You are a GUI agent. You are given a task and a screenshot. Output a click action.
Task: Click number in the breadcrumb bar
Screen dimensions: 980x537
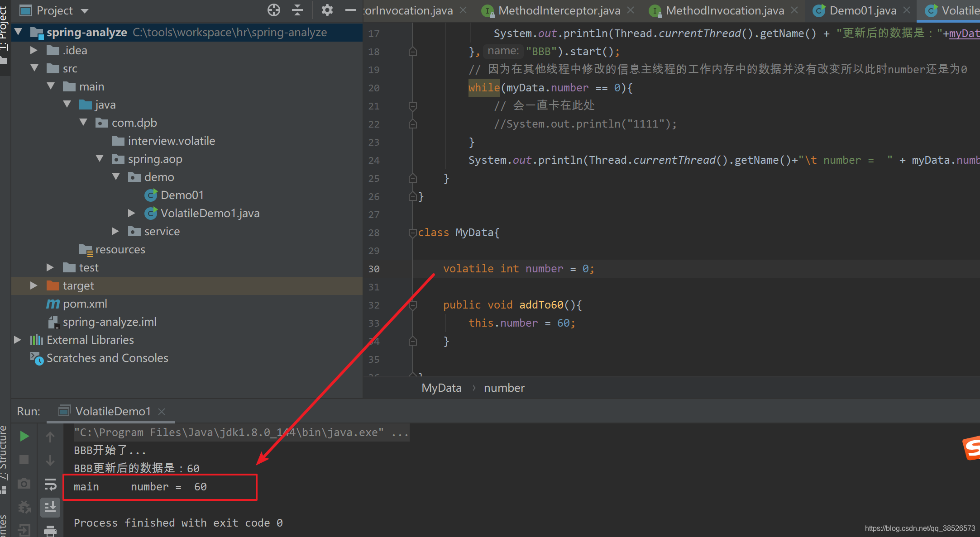pos(504,388)
